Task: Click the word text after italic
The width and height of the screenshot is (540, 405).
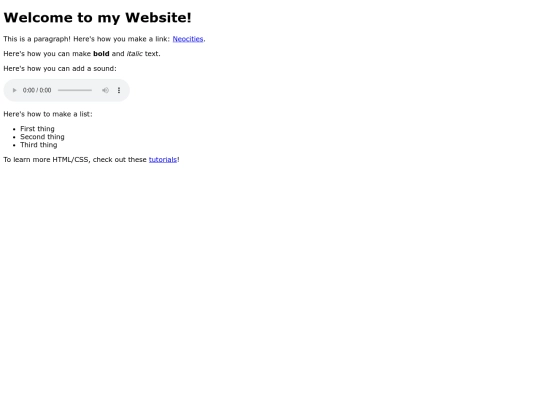Action: [152, 54]
